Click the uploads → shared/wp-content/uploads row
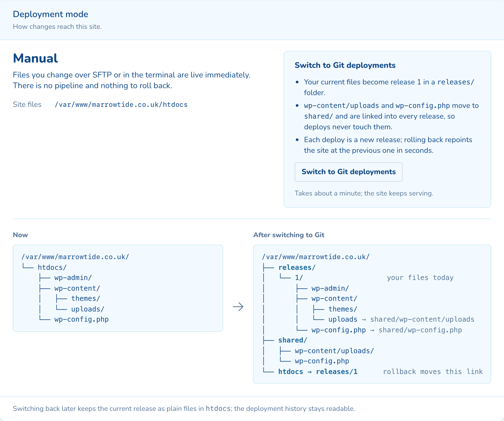Viewport: 504px width, 421px height. click(401, 319)
